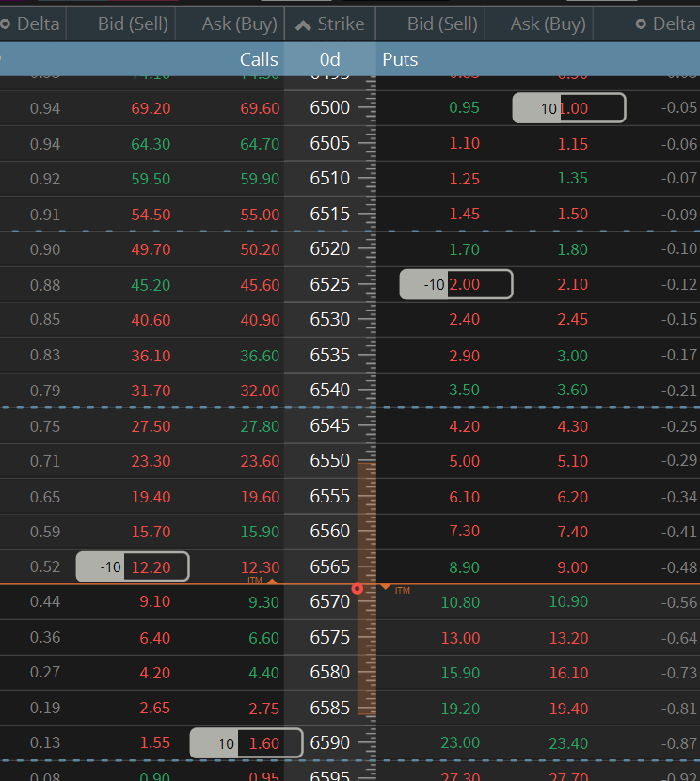
Task: Click call bid 23.30 at 6550
Action: pyautogui.click(x=151, y=461)
